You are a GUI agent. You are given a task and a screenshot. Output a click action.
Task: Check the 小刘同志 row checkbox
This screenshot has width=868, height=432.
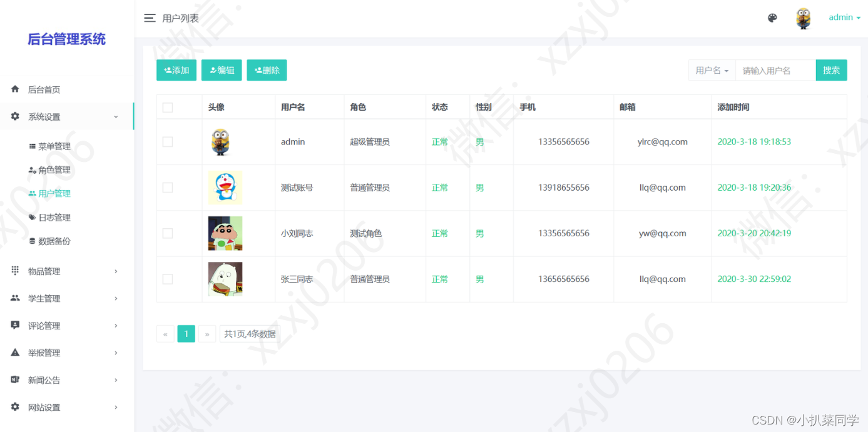point(168,233)
